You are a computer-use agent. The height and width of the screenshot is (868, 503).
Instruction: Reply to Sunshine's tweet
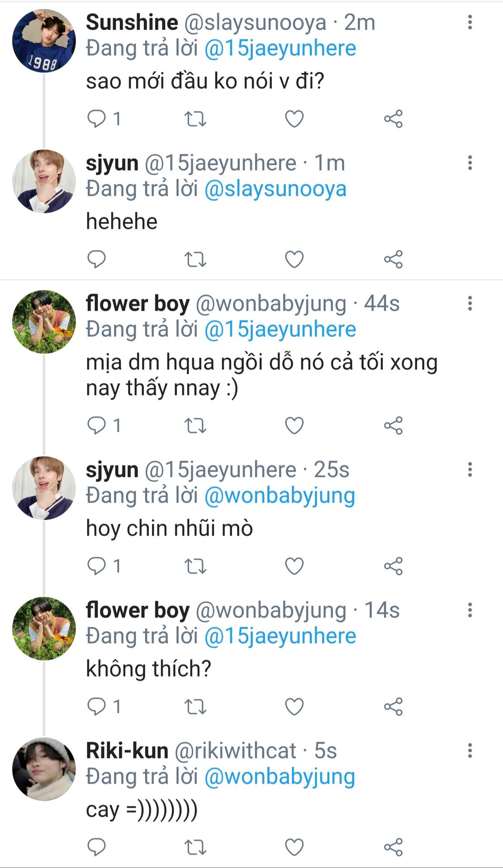pyautogui.click(x=96, y=119)
